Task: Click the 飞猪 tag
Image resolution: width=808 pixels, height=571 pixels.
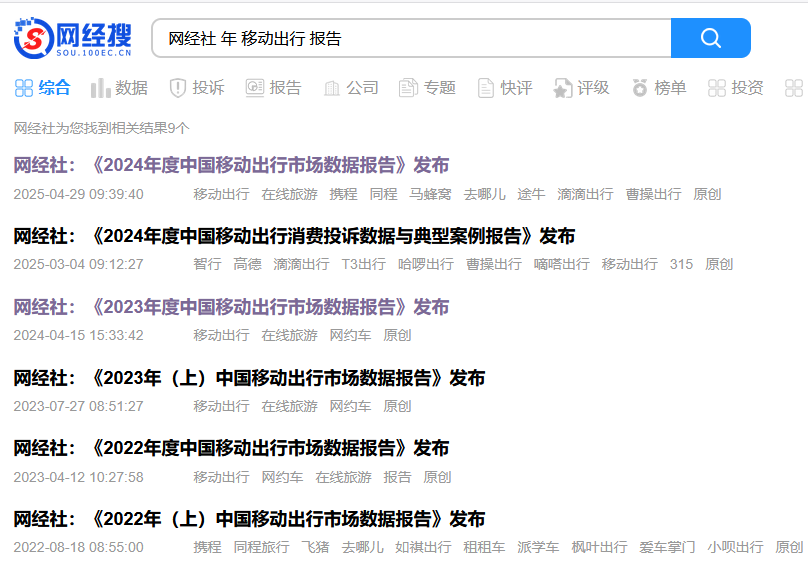Action: click(x=315, y=547)
